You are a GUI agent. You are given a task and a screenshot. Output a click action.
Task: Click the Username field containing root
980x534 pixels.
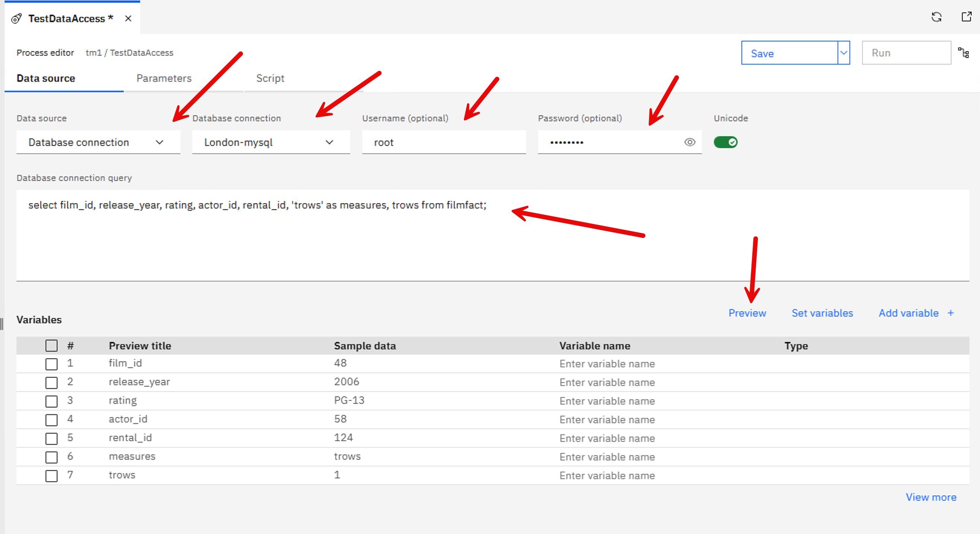point(443,142)
